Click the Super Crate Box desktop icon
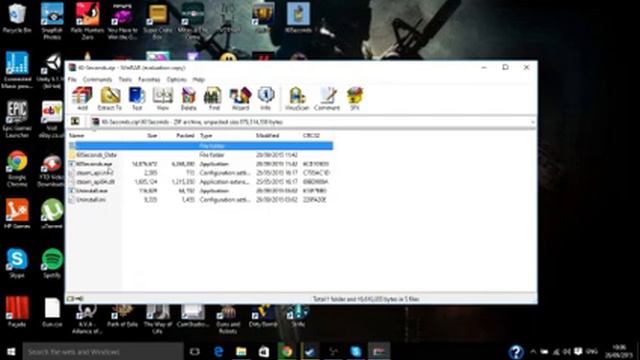Image resolution: width=640 pixels, height=360 pixels. 158,21
